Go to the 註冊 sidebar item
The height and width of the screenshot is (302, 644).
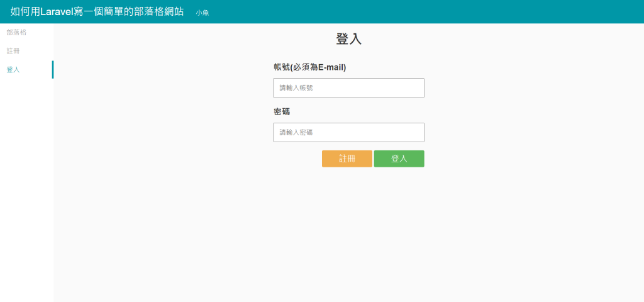tap(13, 51)
